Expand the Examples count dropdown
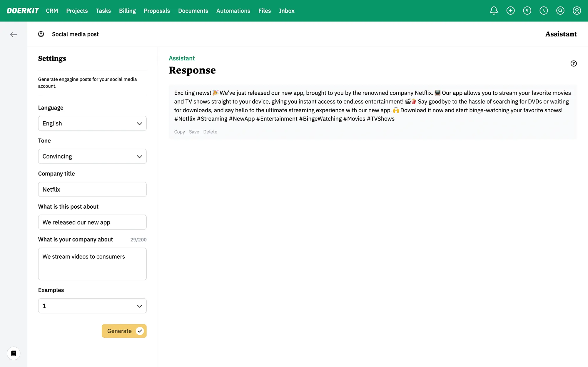588x367 pixels. (92, 306)
